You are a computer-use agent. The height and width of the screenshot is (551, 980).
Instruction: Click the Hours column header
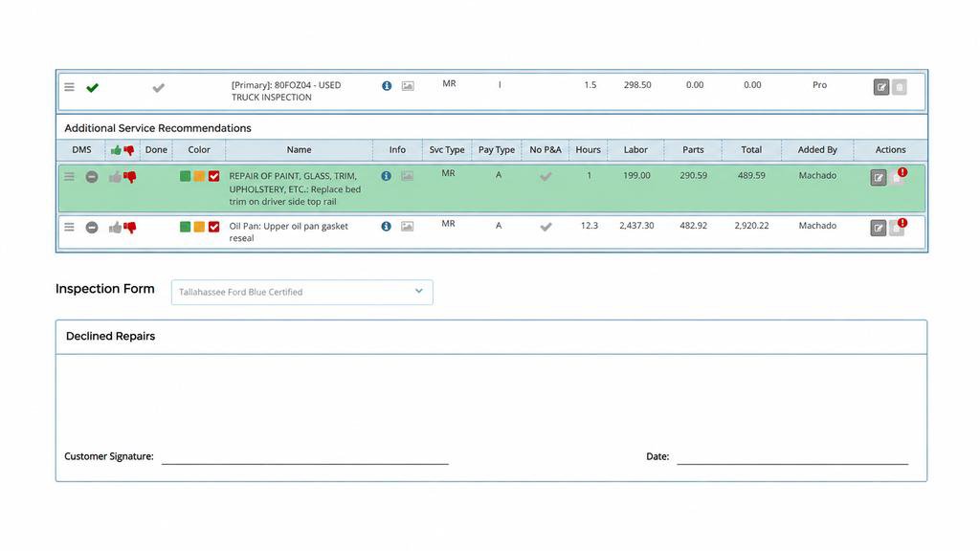pos(589,150)
